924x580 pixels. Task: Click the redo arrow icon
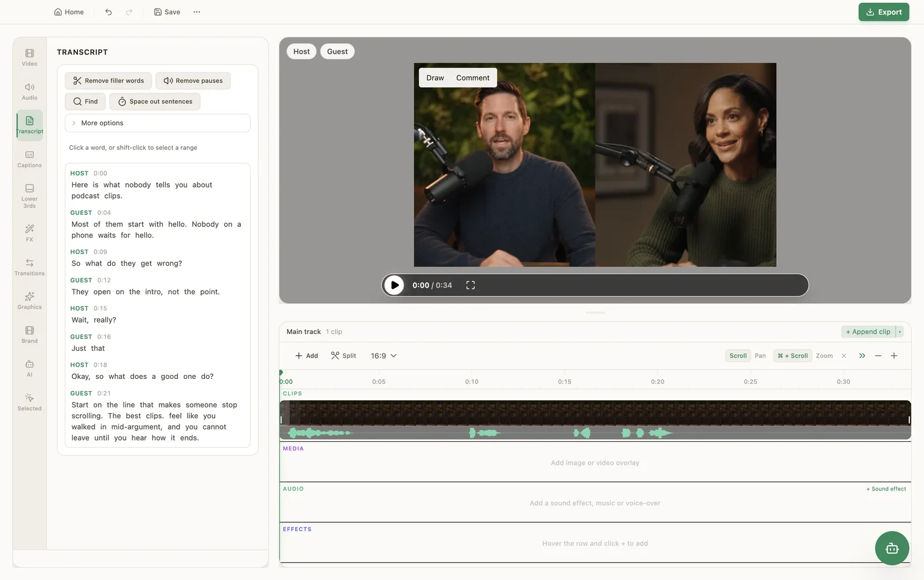click(x=129, y=12)
